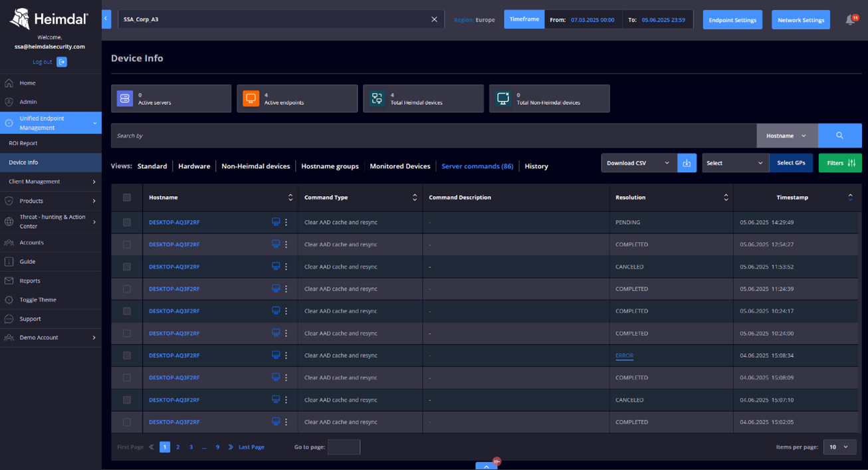
Task: Open Items per page dropdown
Action: pyautogui.click(x=839, y=447)
